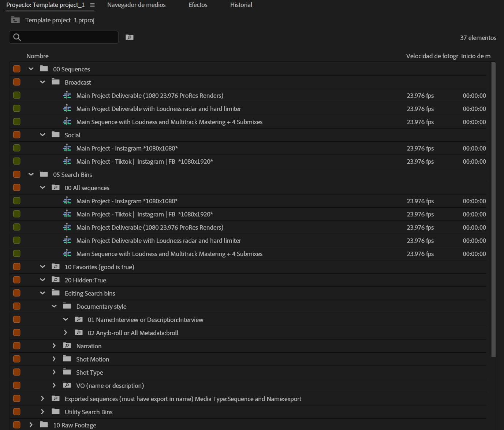
Task: Collapse the 00 All sequences search bin
Action: tap(42, 188)
